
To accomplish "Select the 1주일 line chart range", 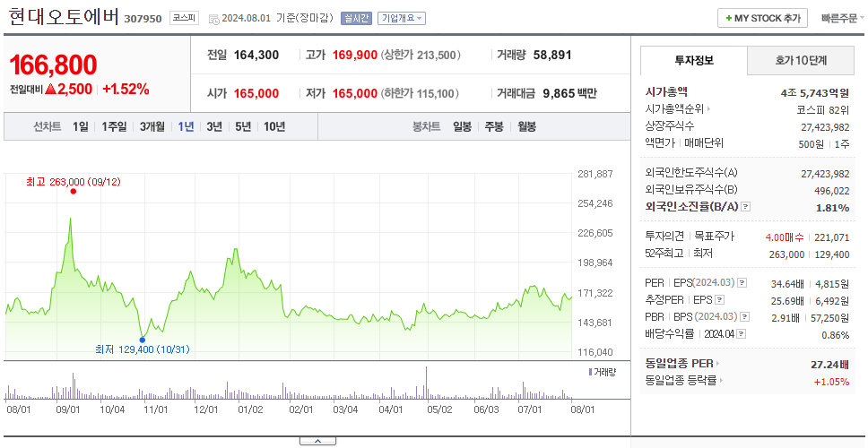I will coord(114,126).
